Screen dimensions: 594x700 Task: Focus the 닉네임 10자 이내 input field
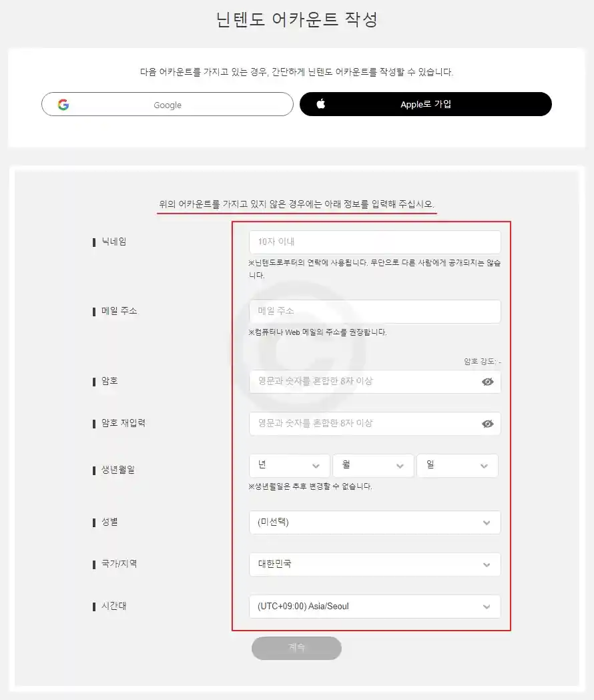click(x=374, y=242)
